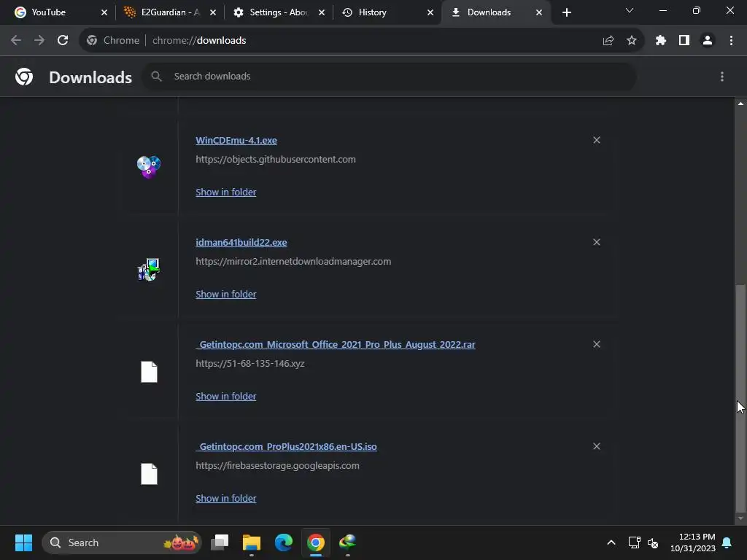Click the scrollbar down arrow
Screen dimensions: 747x560
click(x=740, y=518)
